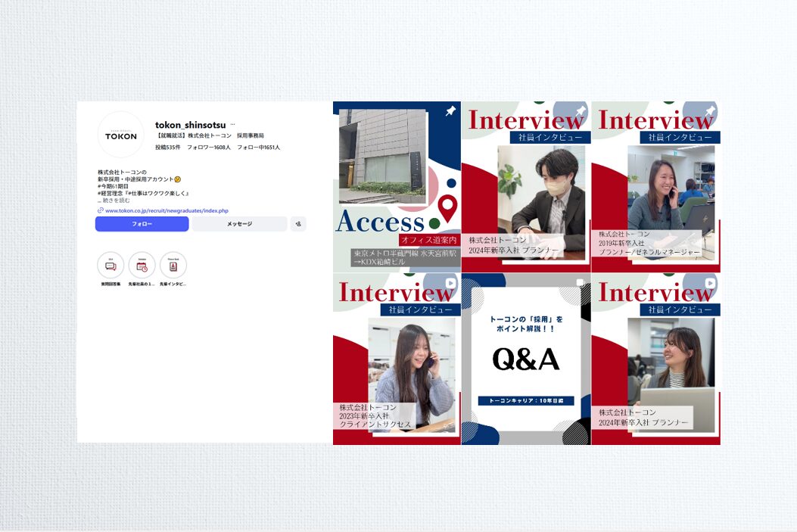The height and width of the screenshot is (532, 797).
Task: Click the reel icon on the 2023年 interview post
Action: coord(450,283)
